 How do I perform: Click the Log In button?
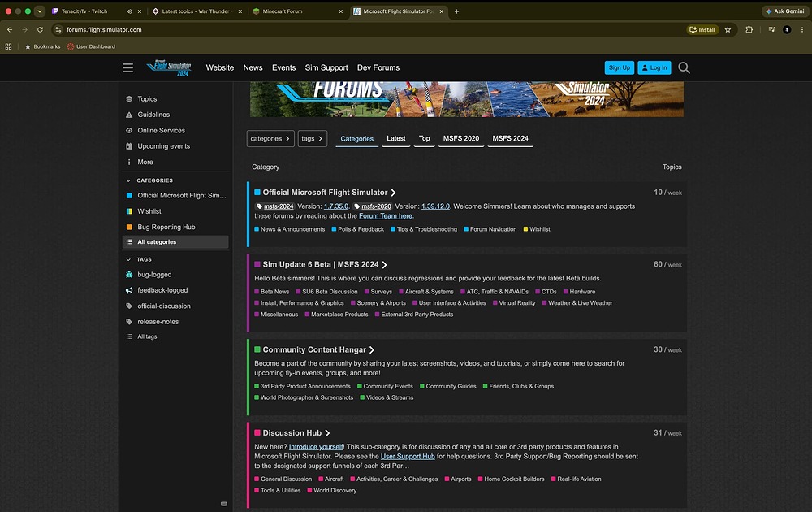coord(654,68)
